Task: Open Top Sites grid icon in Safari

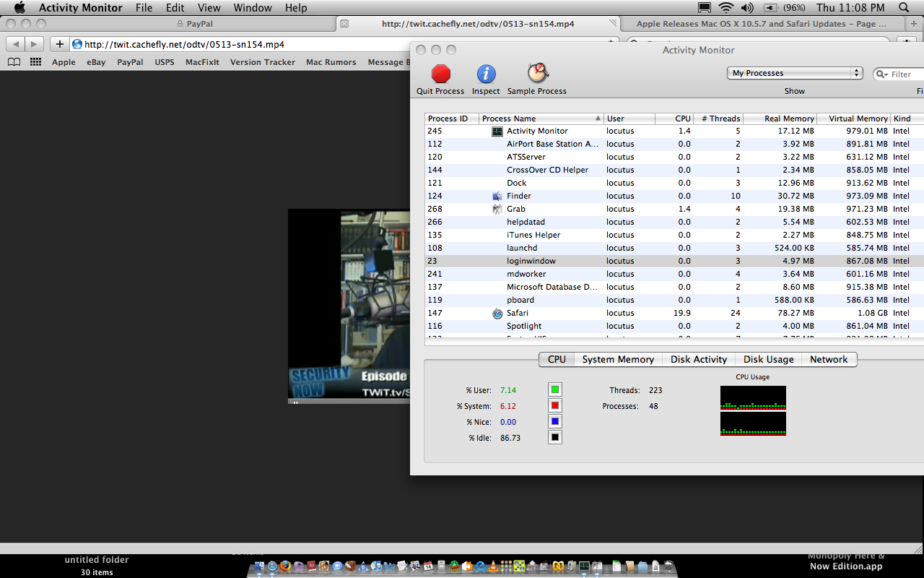Action: point(35,62)
